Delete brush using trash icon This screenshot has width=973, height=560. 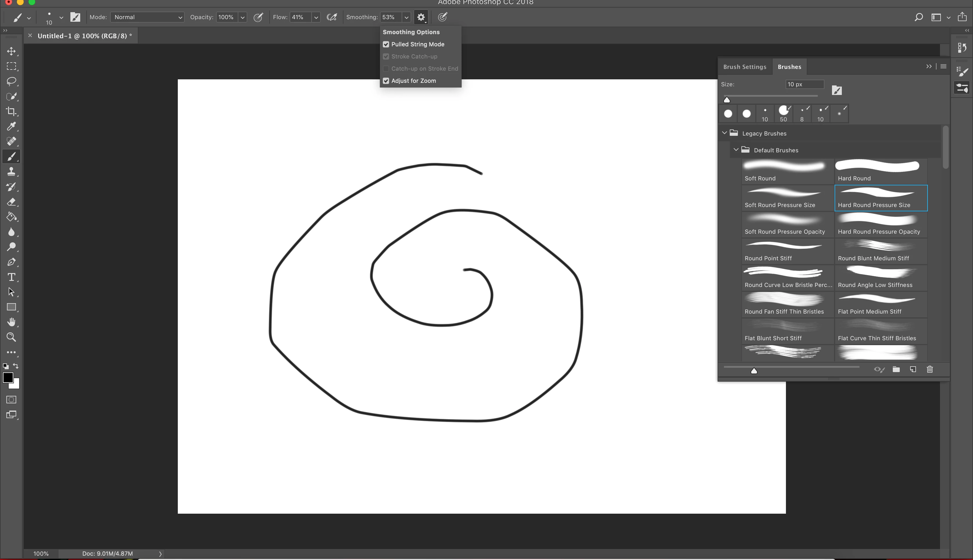point(930,369)
